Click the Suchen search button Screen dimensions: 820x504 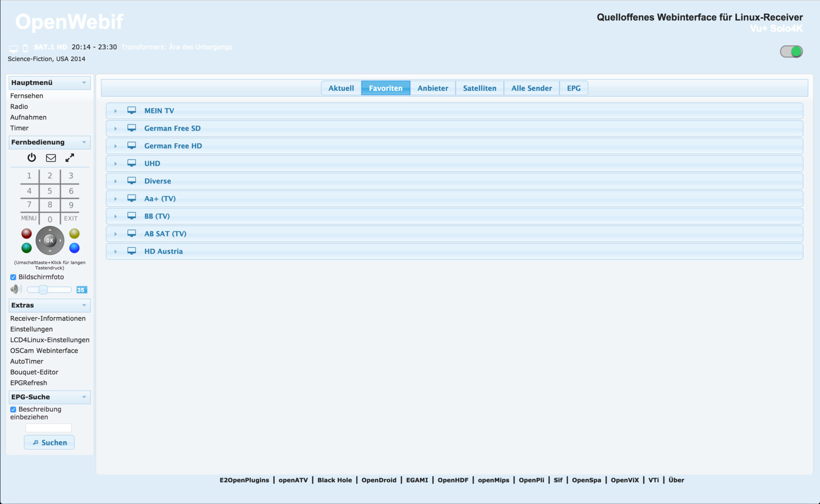point(49,443)
